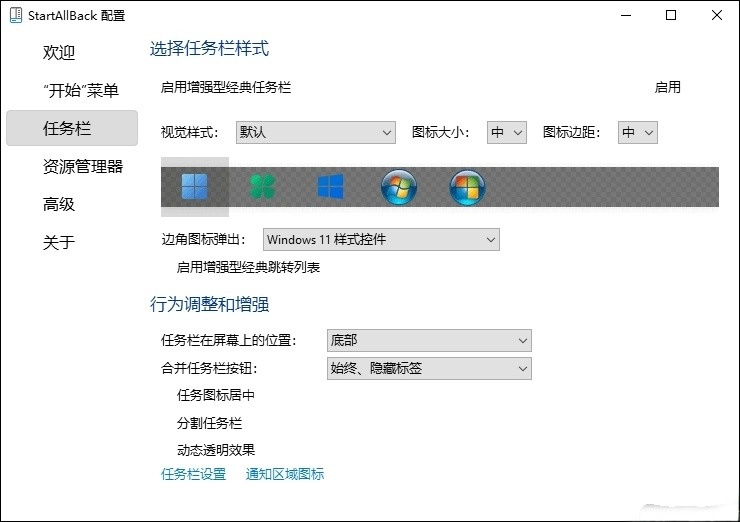740x522 pixels.
Task: Toggle 动态透明效果 option
Action: [216, 450]
